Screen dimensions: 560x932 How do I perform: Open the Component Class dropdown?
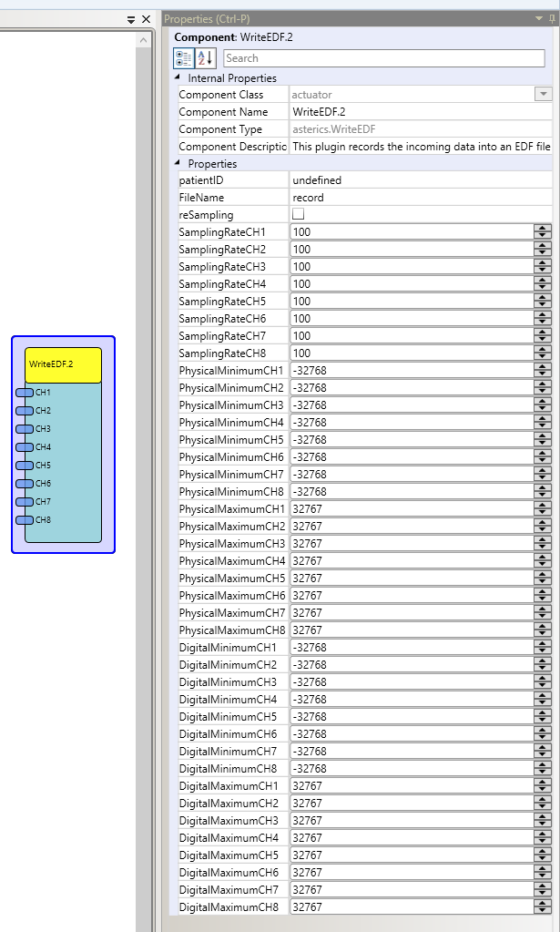(x=543, y=95)
